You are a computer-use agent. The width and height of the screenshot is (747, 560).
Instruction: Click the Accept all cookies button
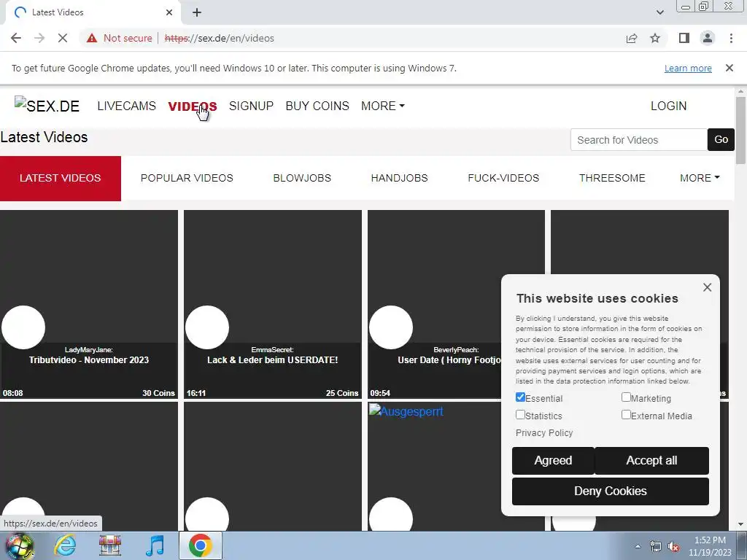[651, 461]
